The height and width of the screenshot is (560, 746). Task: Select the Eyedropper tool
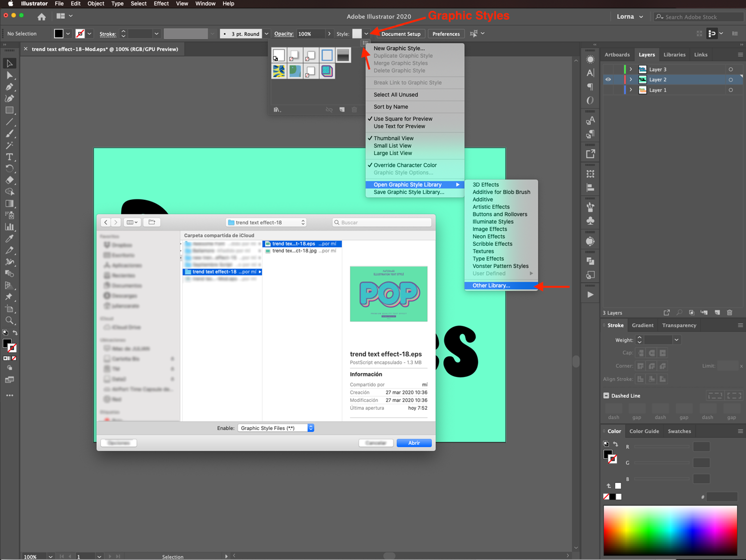pos(9,239)
